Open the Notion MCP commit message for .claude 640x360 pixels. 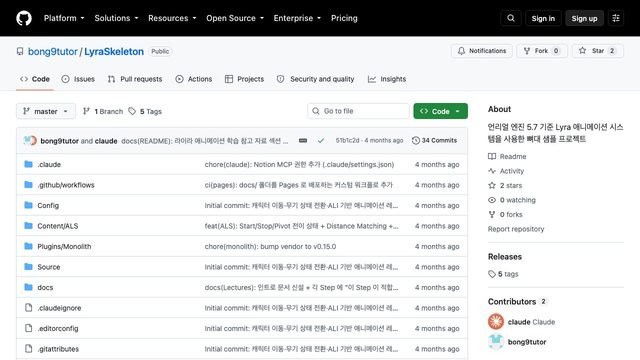click(299, 164)
